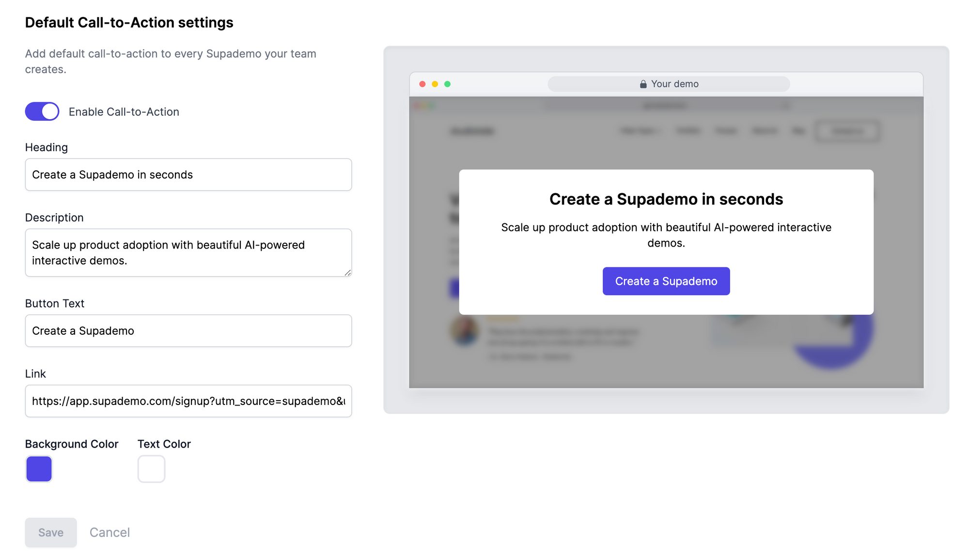This screenshot has width=969, height=560.
Task: Click the Cancel link
Action: 109,532
